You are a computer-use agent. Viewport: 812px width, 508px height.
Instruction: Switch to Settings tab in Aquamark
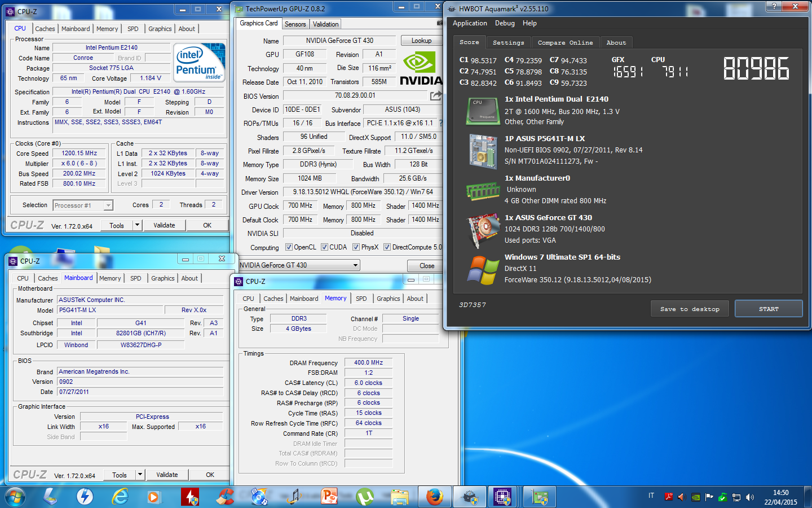coord(508,42)
